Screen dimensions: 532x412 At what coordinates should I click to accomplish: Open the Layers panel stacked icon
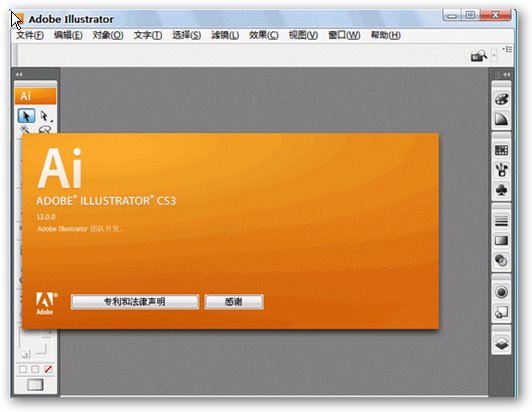[x=501, y=343]
